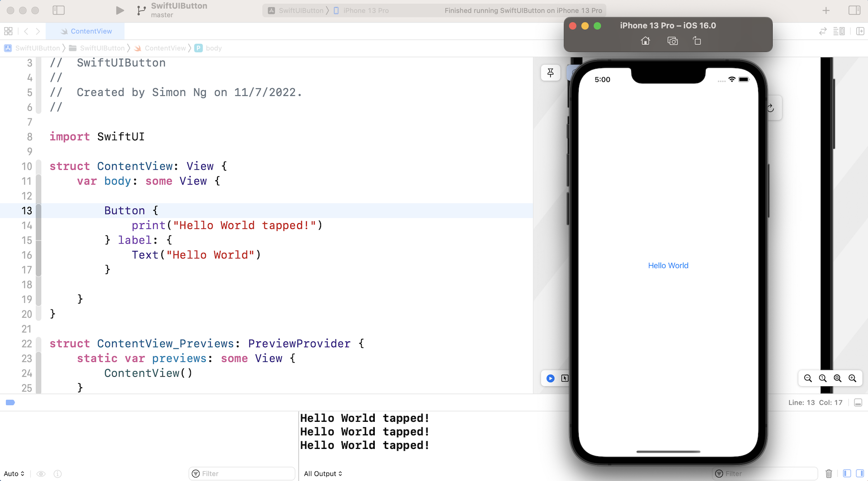Viewport: 868px width, 481px height.
Task: Run the SwiftUIButton project with the play button
Action: click(x=120, y=10)
